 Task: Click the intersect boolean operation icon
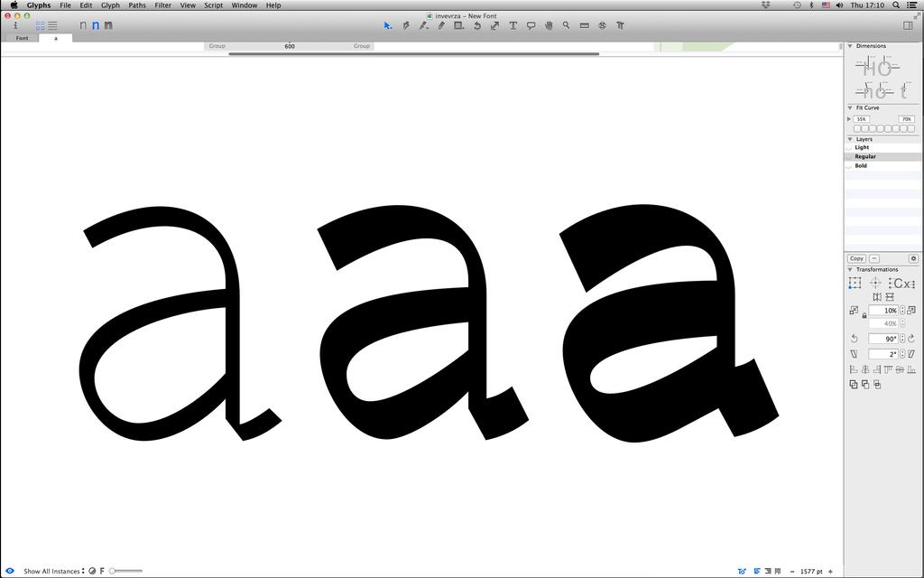[877, 385]
